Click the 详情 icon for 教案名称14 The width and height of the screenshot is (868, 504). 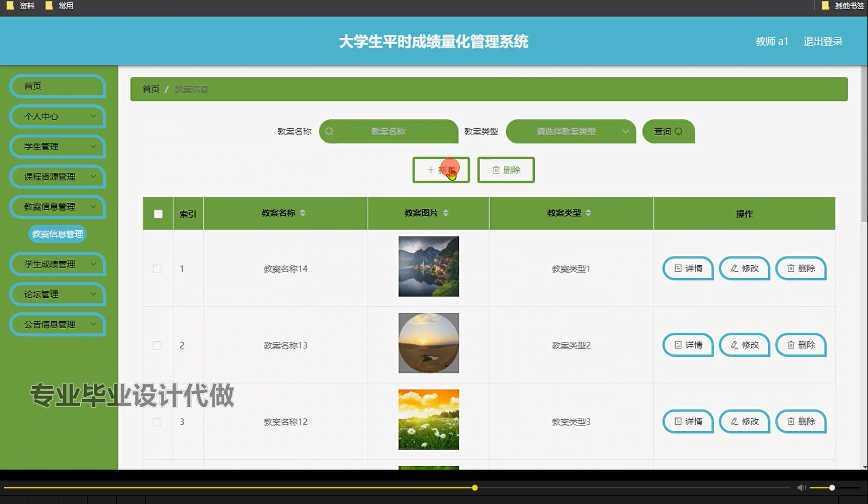677,268
